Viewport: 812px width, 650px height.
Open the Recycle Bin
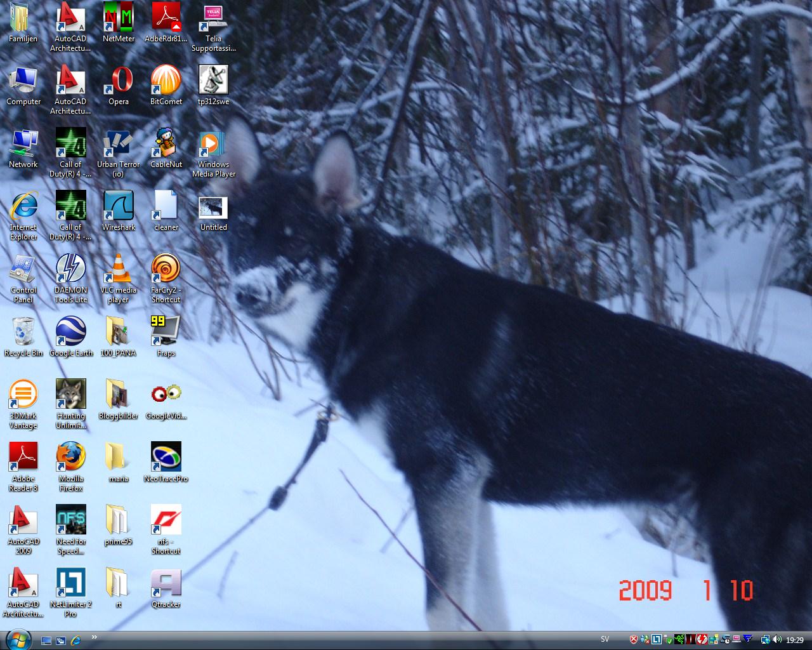(x=23, y=332)
